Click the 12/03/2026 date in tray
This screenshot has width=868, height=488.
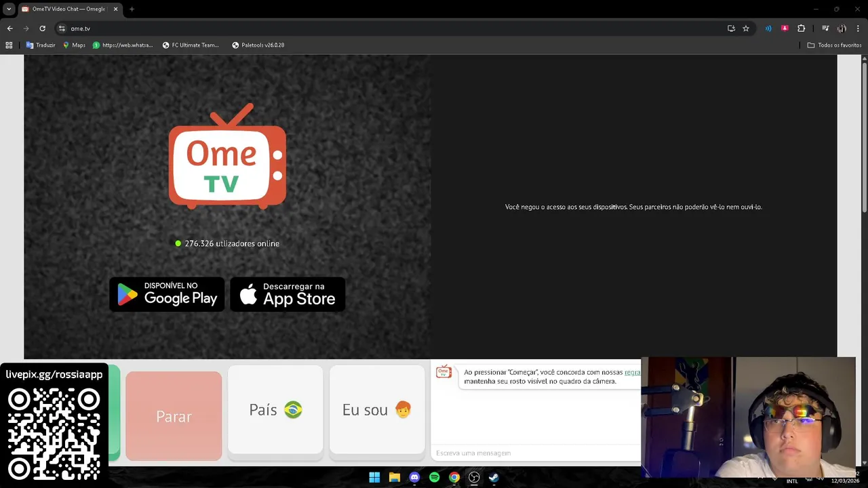pyautogui.click(x=845, y=481)
